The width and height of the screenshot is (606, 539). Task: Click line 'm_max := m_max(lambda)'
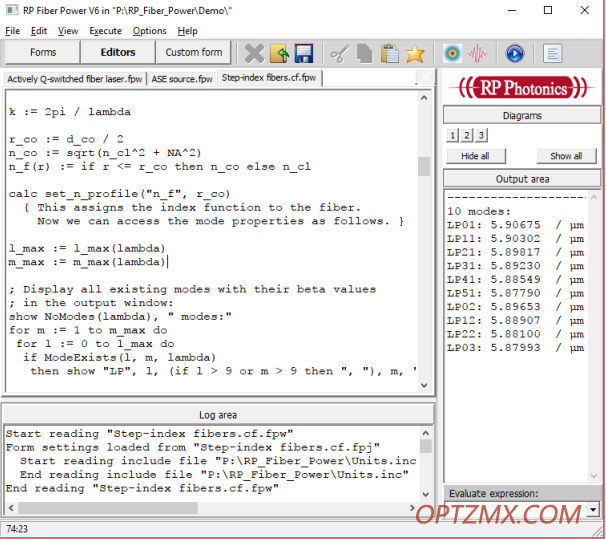[87, 262]
